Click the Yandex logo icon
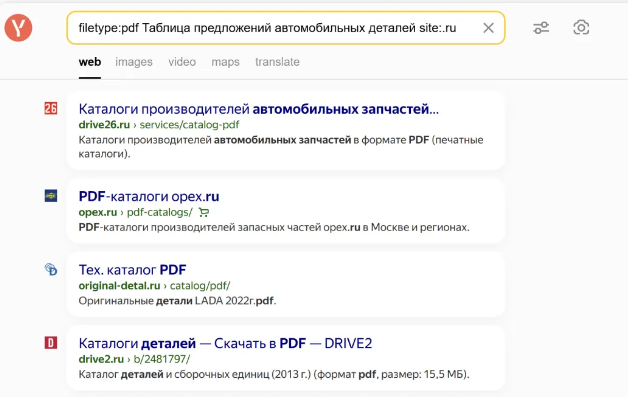 point(18,28)
